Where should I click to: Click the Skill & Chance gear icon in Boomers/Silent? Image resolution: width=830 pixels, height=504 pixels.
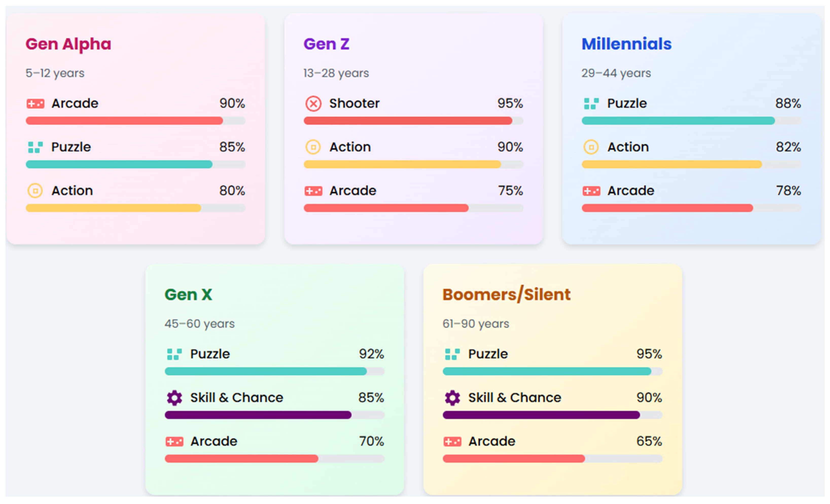452,398
